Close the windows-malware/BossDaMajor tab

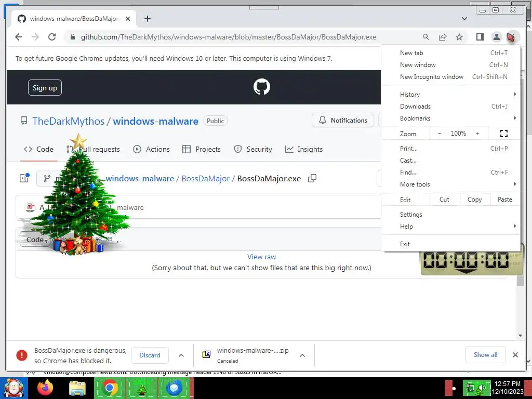click(128, 19)
